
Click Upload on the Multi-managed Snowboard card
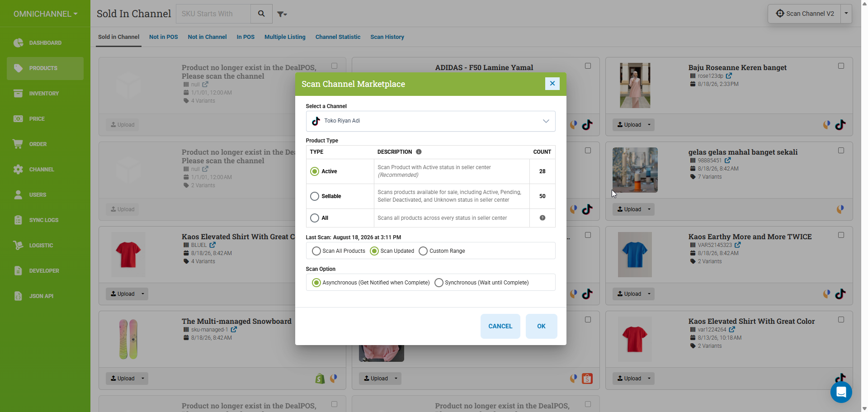click(x=123, y=379)
